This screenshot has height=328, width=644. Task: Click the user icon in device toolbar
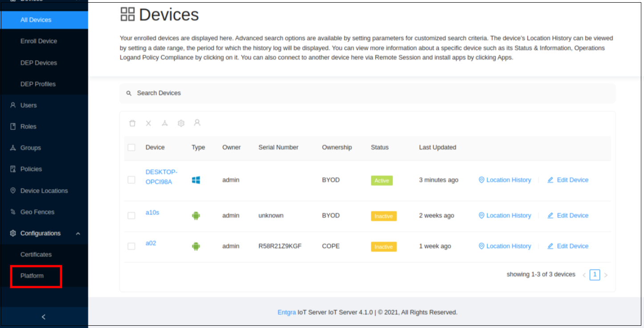pyautogui.click(x=197, y=123)
